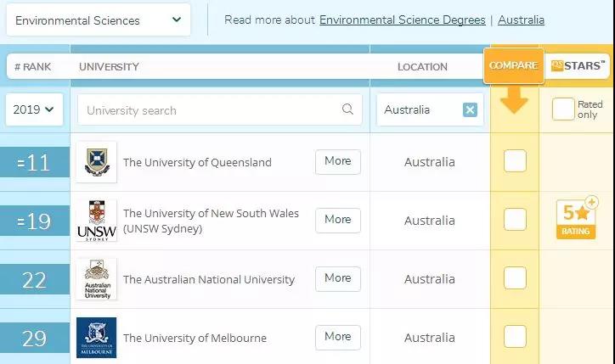Select the LOCATION column header

[x=422, y=67]
